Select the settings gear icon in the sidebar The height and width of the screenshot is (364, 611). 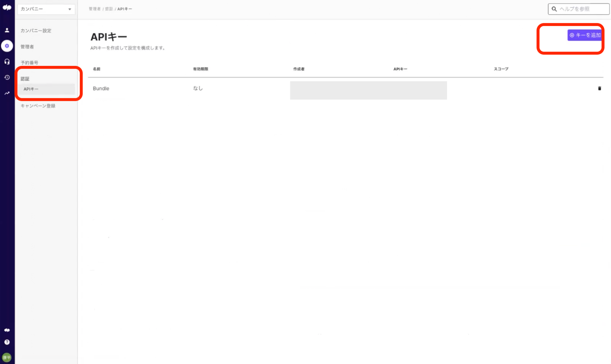point(7,46)
